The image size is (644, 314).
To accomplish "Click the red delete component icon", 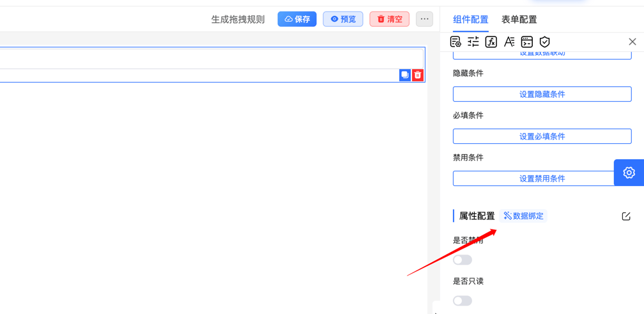I will click(418, 75).
